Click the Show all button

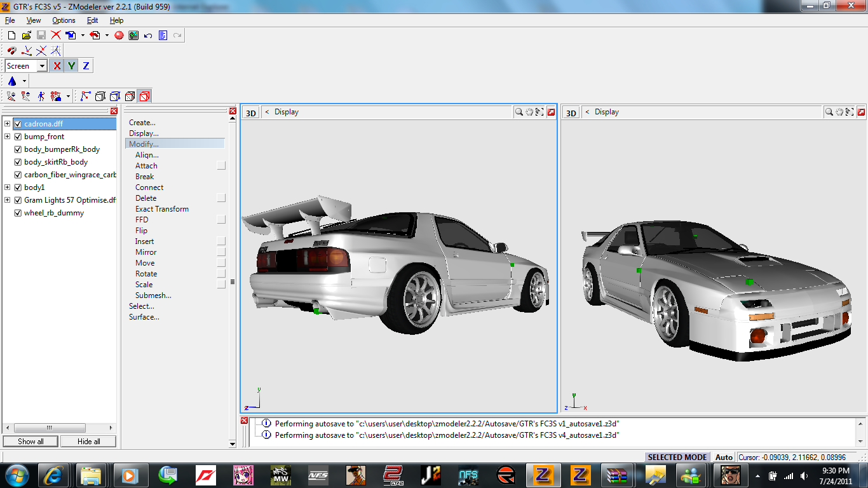[31, 442]
